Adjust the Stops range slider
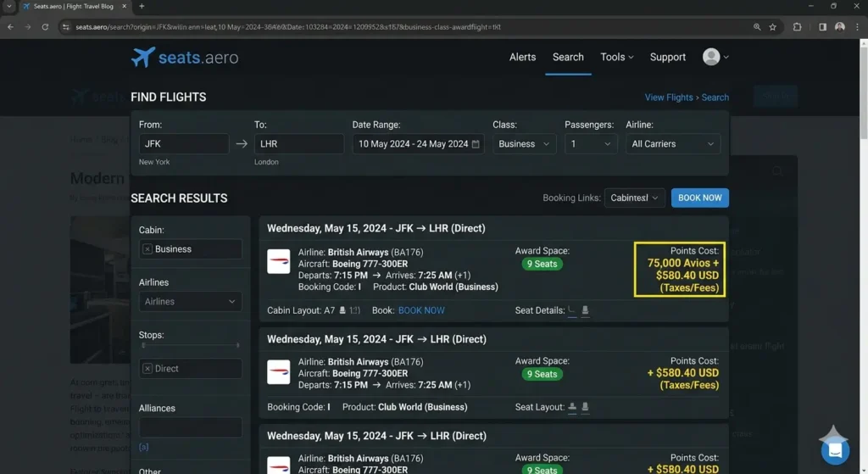 (144, 346)
